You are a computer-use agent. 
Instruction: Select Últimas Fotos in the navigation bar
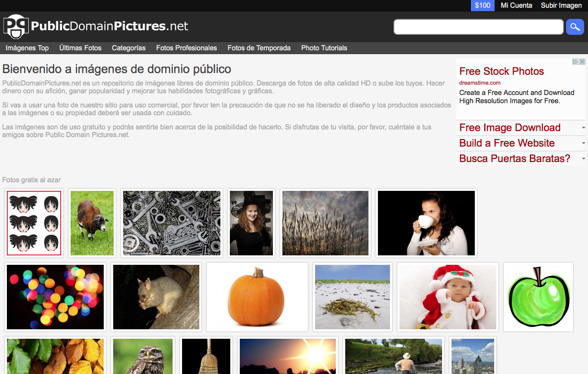[x=80, y=48]
